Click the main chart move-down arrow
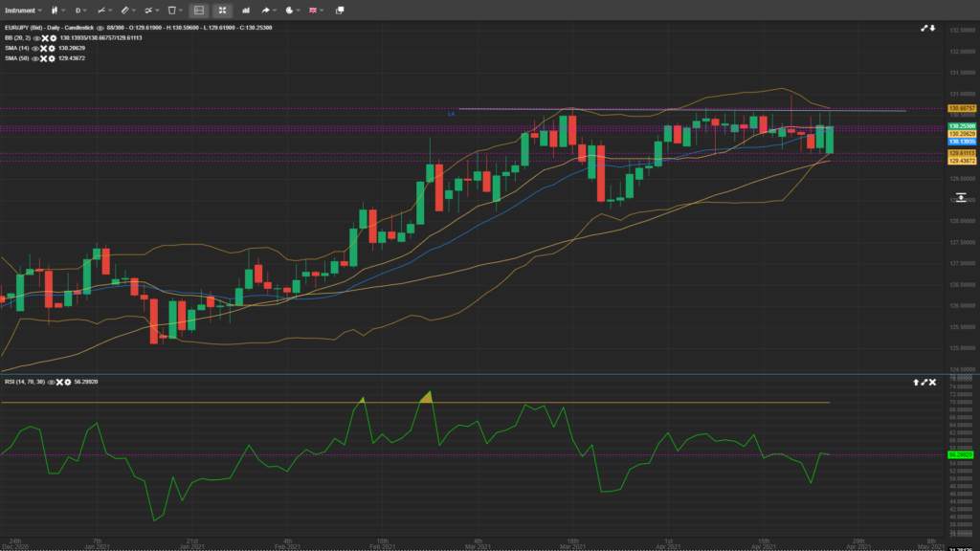The image size is (980, 551). (932, 28)
